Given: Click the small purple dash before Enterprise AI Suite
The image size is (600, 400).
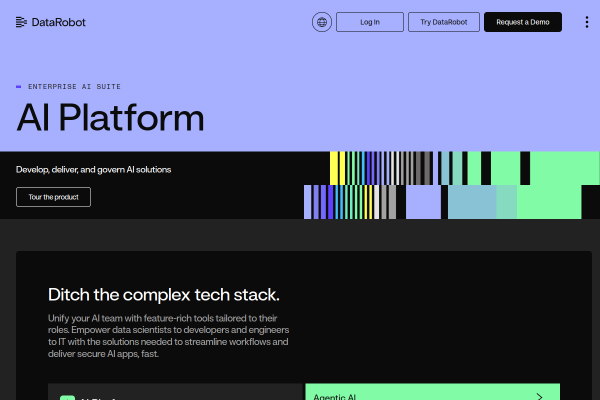Looking at the screenshot, I should click(x=19, y=87).
